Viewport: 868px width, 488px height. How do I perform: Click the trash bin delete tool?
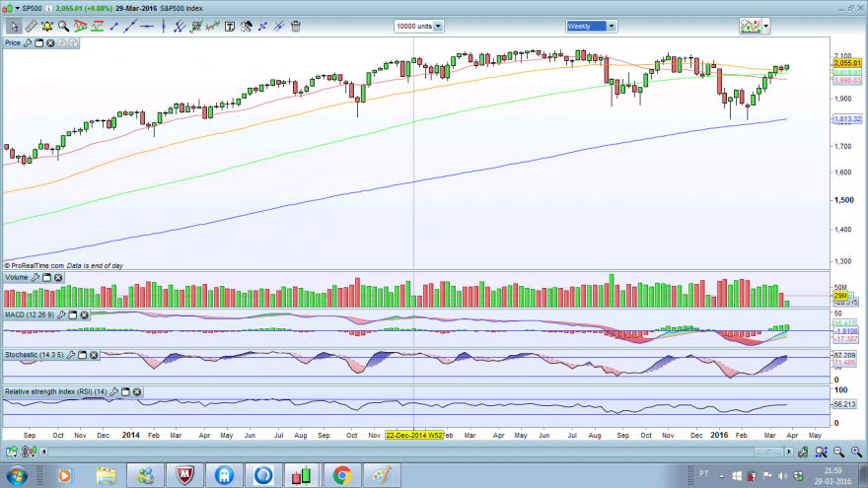coord(296,26)
